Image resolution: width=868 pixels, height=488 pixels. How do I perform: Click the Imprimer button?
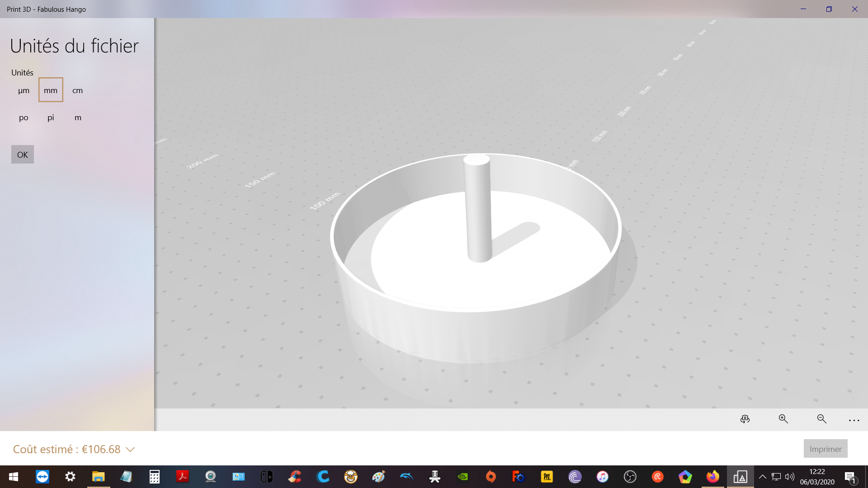point(825,449)
